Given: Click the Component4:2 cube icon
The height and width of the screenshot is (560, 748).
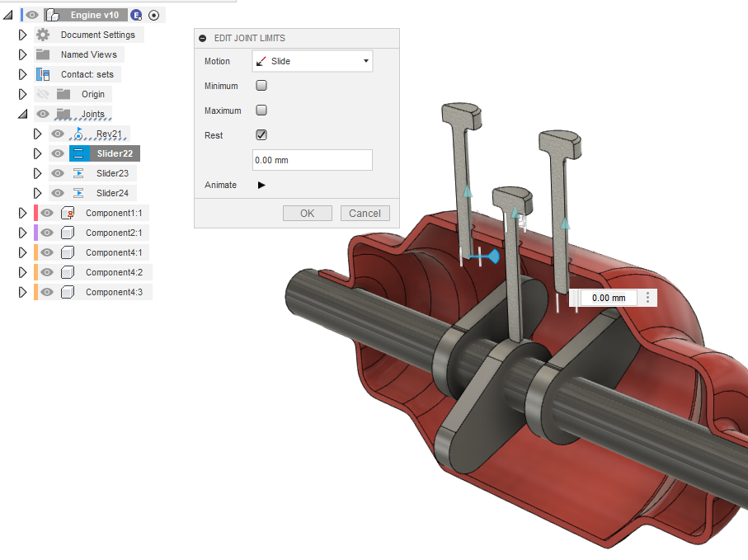Looking at the screenshot, I should click(x=68, y=272).
